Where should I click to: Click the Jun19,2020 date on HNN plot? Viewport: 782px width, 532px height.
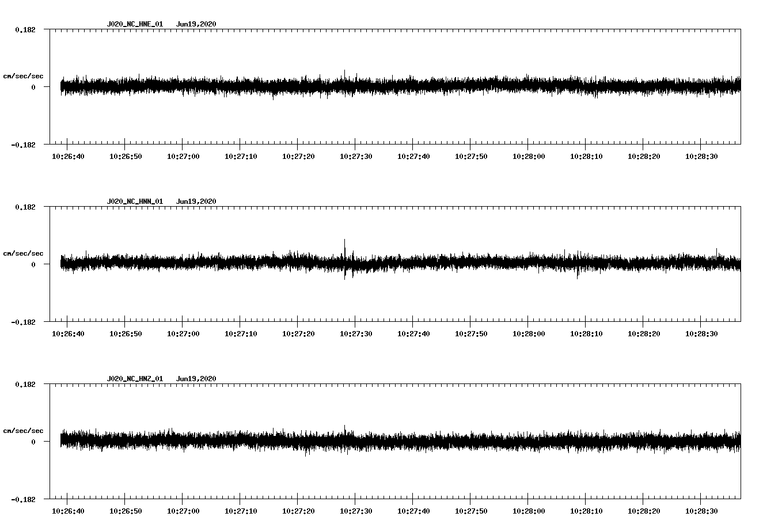[x=196, y=202]
